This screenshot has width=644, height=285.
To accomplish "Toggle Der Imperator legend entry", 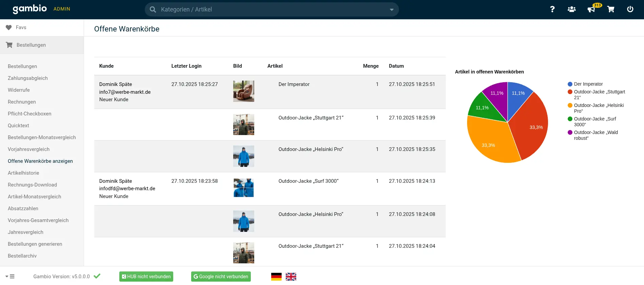I will pos(588,84).
